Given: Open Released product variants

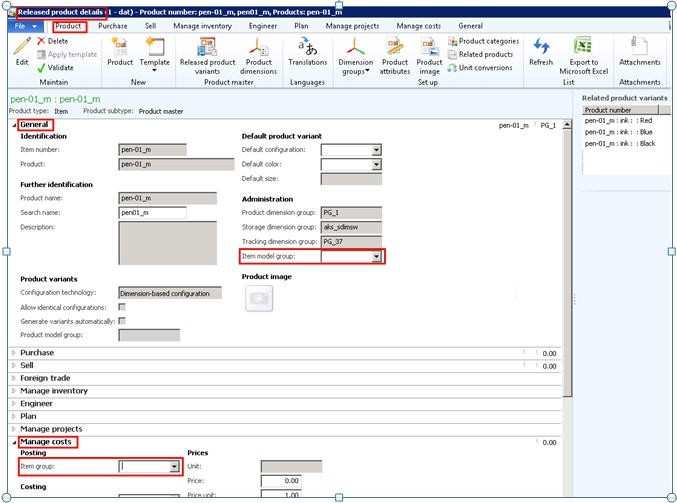Looking at the screenshot, I should [207, 56].
